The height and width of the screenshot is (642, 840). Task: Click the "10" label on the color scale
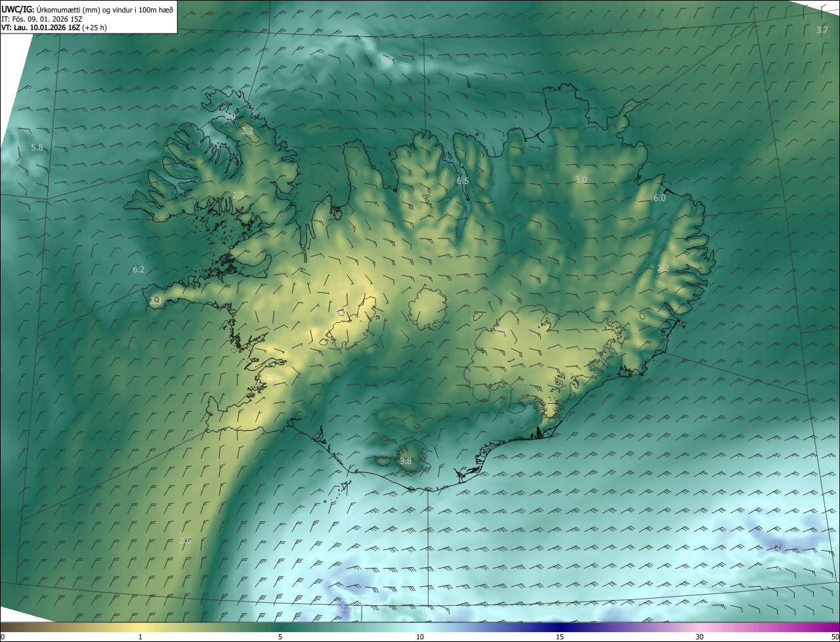click(420, 637)
